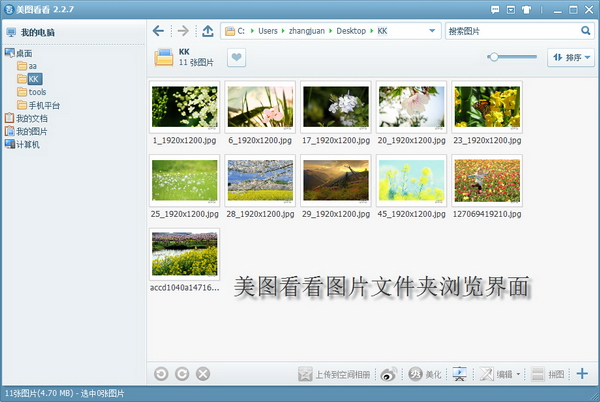
Task: Click zhangjuan in the address path
Action: 307,31
